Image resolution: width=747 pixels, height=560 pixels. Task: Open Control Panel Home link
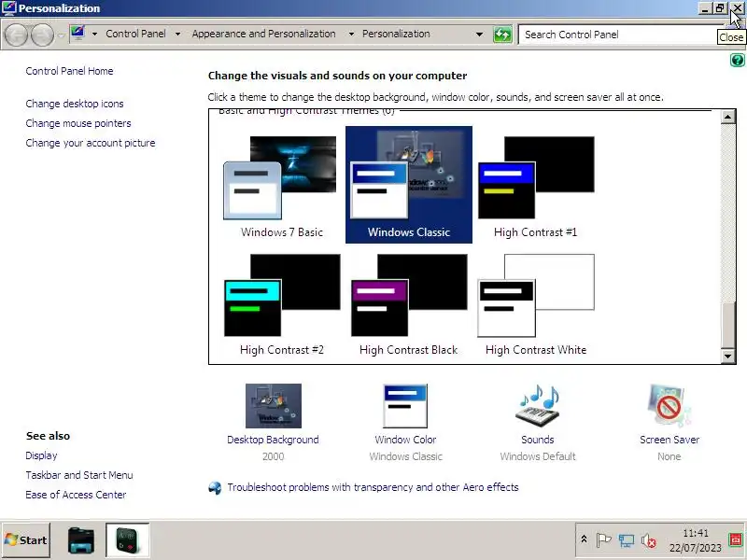(69, 71)
